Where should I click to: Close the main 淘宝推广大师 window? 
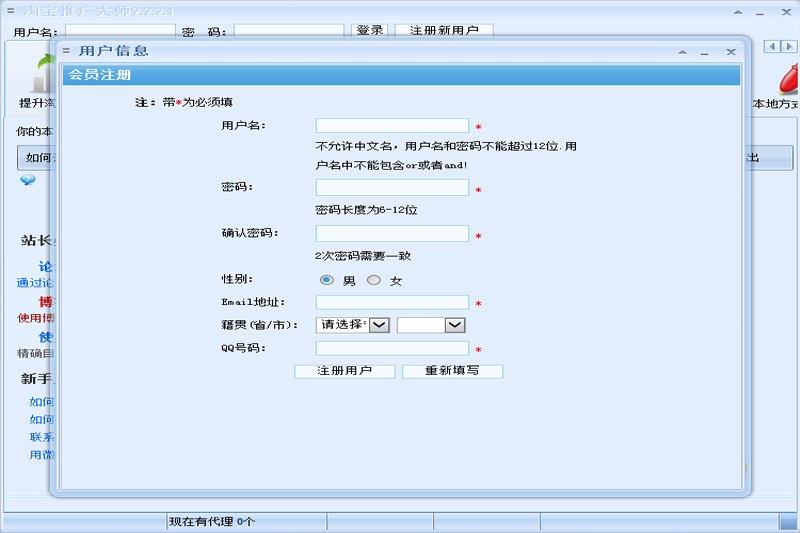786,12
